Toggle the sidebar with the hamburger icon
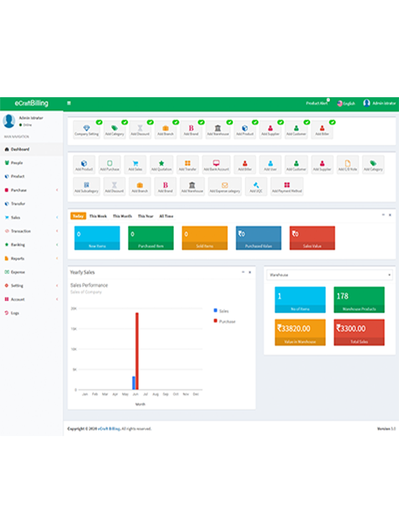 (x=69, y=103)
